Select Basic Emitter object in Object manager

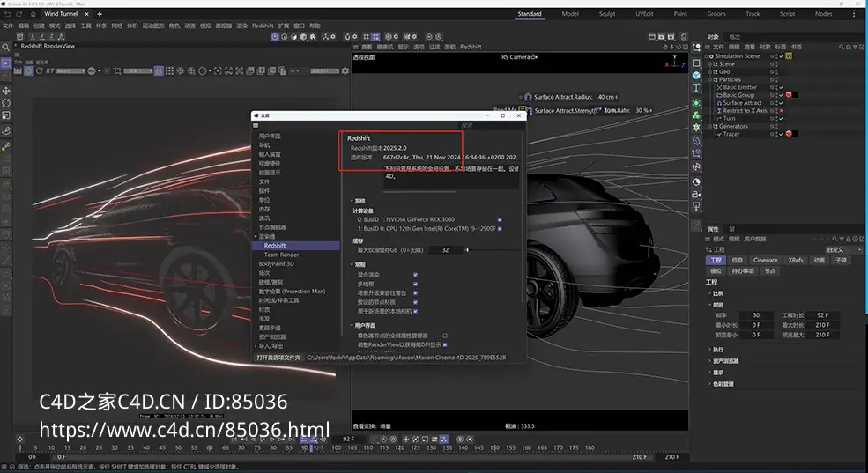click(x=739, y=87)
